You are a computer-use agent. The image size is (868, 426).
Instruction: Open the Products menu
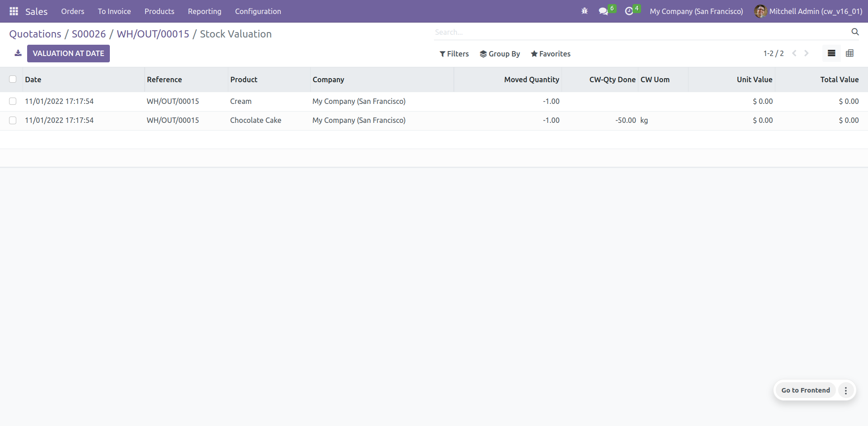pos(159,11)
